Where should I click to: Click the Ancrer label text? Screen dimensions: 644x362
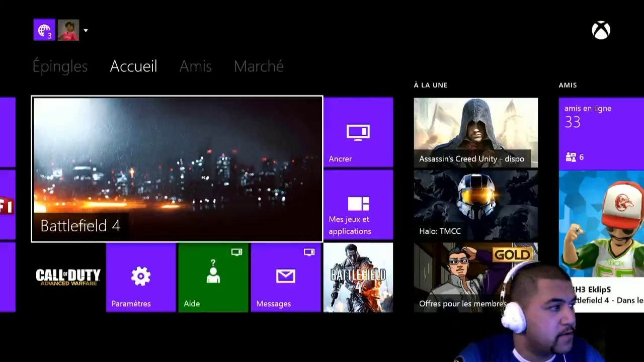click(x=340, y=159)
